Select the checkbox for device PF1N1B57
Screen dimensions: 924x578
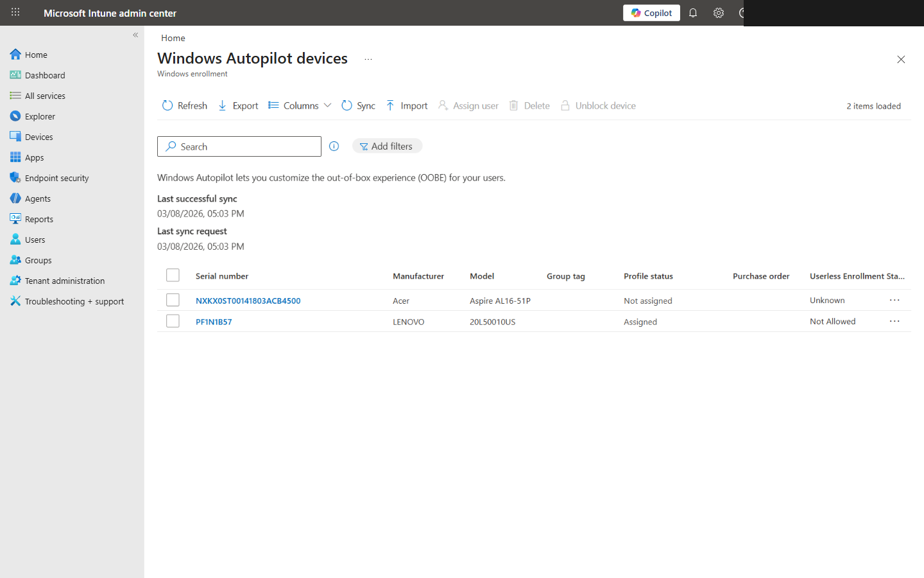point(173,320)
